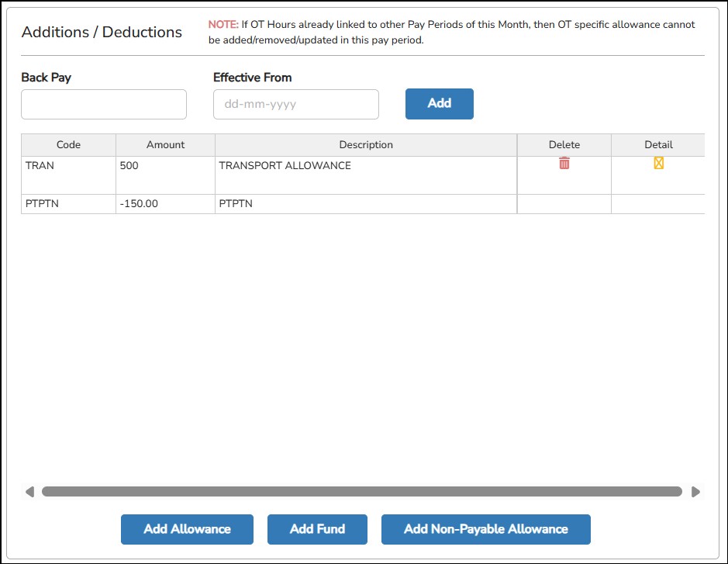Select the Code column header
728x564 pixels.
pos(68,144)
